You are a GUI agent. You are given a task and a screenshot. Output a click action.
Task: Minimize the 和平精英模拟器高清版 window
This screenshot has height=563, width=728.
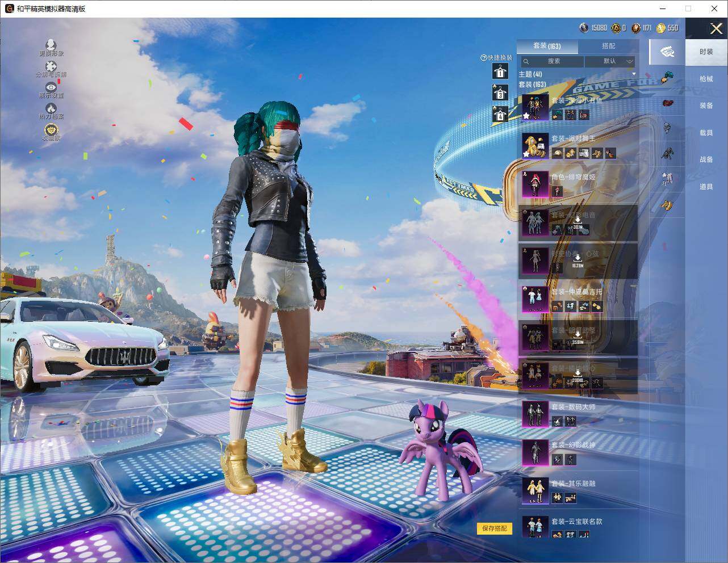coord(663,9)
